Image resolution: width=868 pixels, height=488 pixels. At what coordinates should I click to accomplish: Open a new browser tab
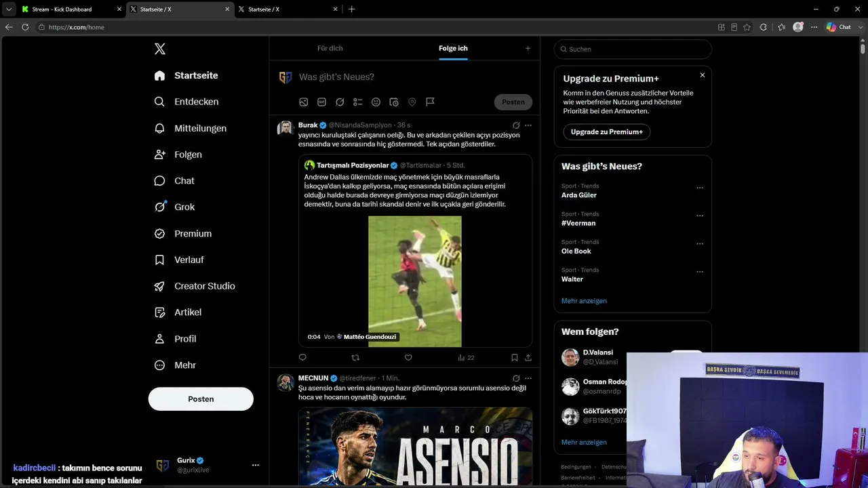351,9
